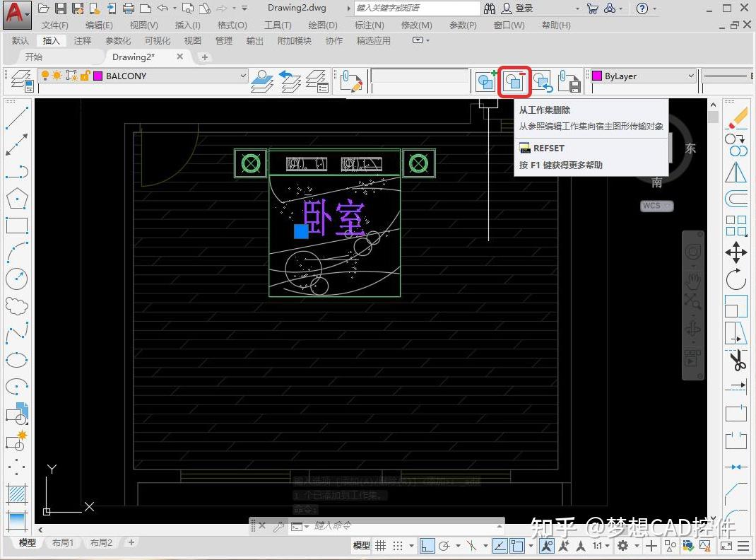
Task: Select the Copy objects tool
Action: 736,145
